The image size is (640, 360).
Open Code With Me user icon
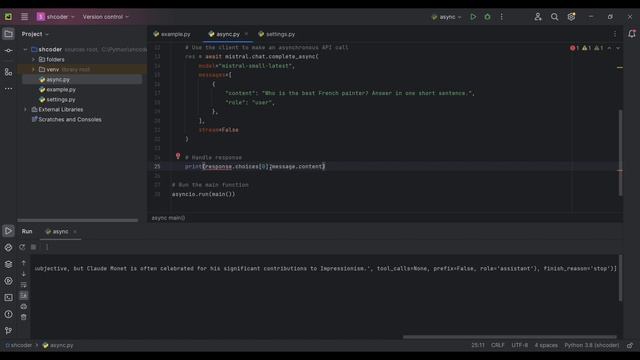(x=538, y=17)
